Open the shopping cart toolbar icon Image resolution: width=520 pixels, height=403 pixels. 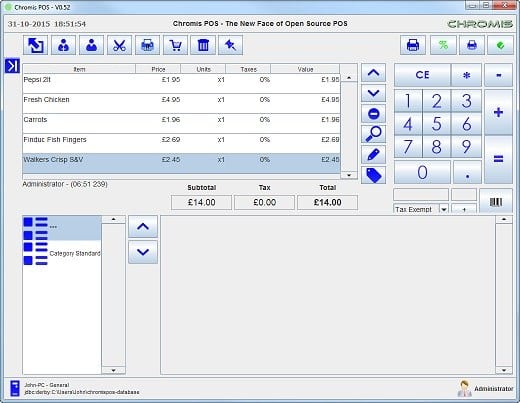(175, 45)
